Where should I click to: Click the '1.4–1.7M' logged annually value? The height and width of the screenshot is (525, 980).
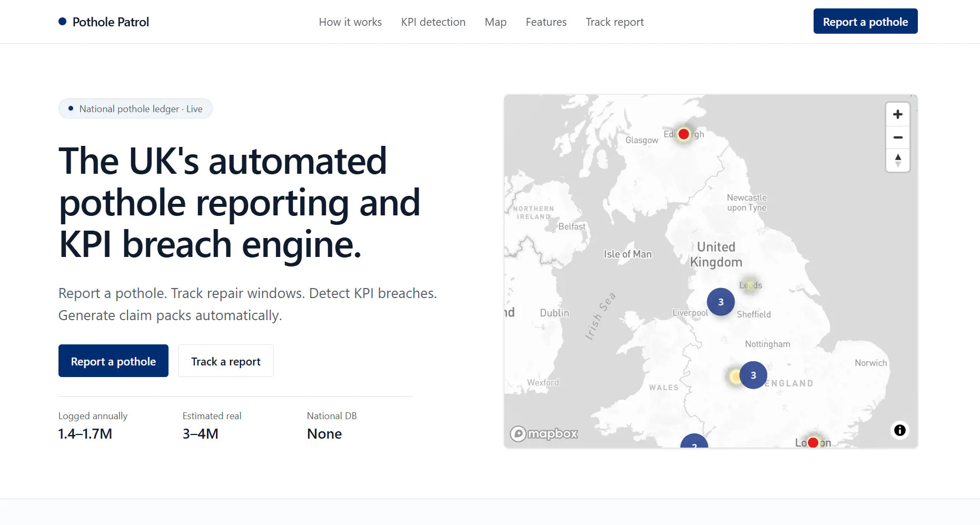85,434
